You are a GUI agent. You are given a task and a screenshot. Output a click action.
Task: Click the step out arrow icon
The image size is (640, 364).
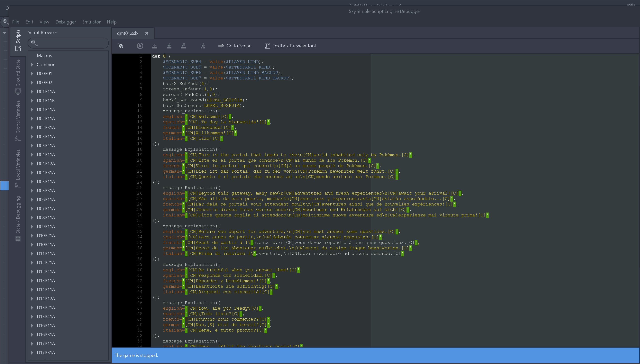pos(184,46)
